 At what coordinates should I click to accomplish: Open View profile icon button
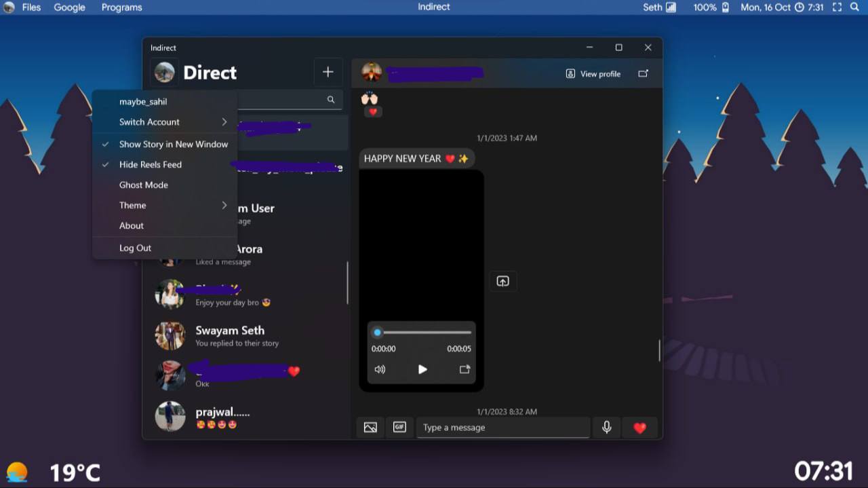tap(593, 73)
